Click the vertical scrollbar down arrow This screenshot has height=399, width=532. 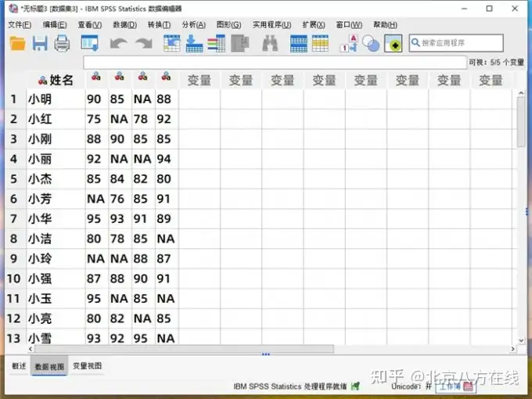521,340
